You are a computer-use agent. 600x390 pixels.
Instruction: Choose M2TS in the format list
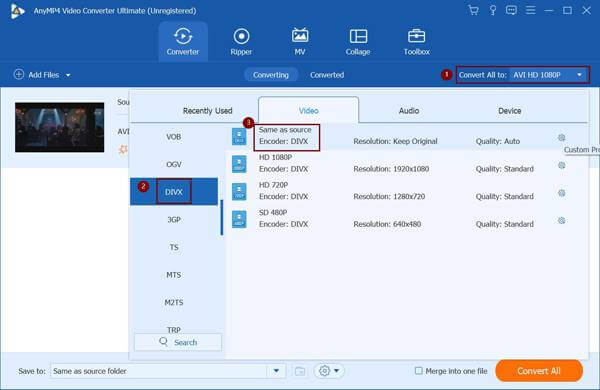tap(174, 302)
